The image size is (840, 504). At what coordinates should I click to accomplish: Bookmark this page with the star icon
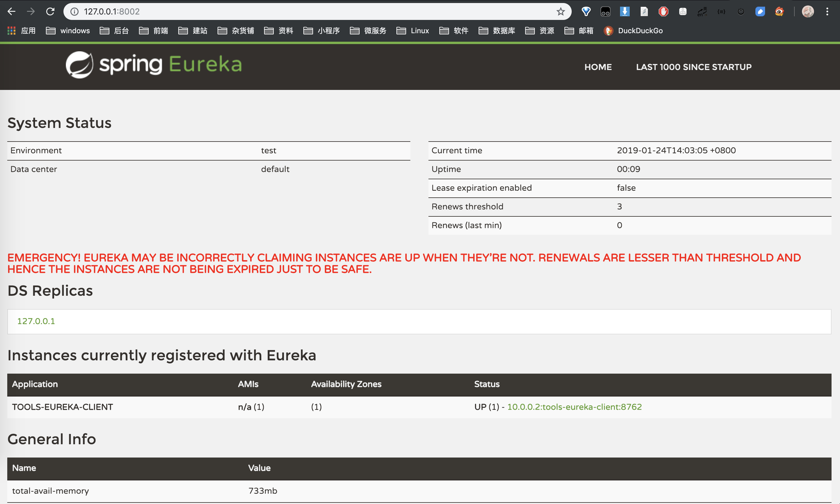click(561, 11)
